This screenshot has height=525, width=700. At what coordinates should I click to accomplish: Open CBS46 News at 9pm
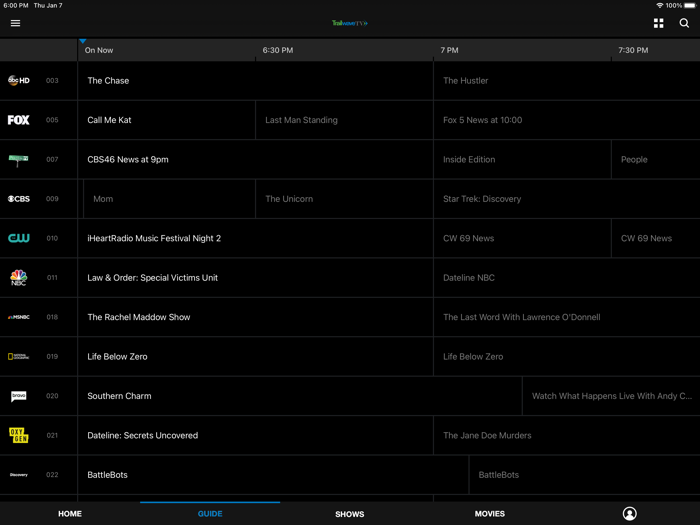pos(255,159)
